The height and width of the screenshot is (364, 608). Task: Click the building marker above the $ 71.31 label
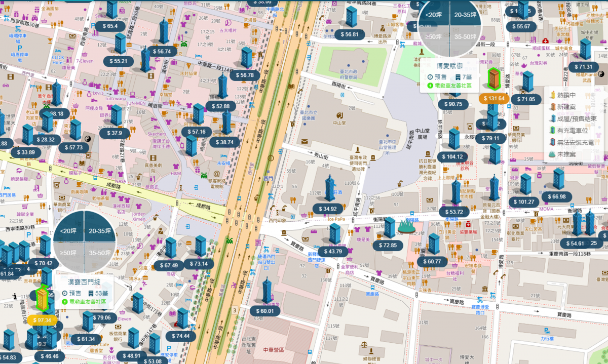pos(585,50)
